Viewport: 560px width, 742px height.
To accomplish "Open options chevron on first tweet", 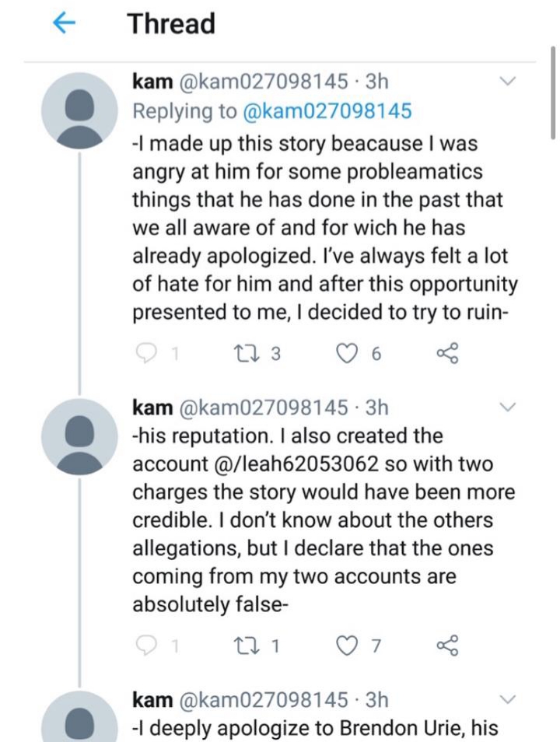I will (507, 81).
